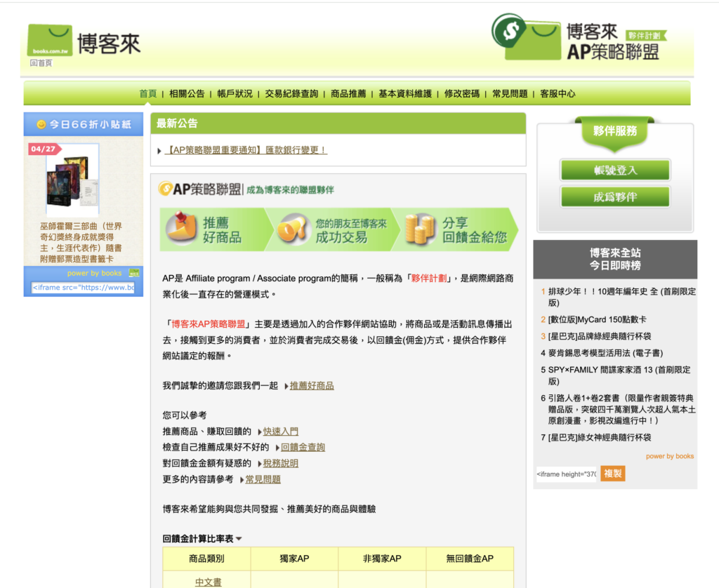Open ranking item 星巴克品牌綠經典隨行杯袋
Screen dimensions: 719x588
coord(600,336)
